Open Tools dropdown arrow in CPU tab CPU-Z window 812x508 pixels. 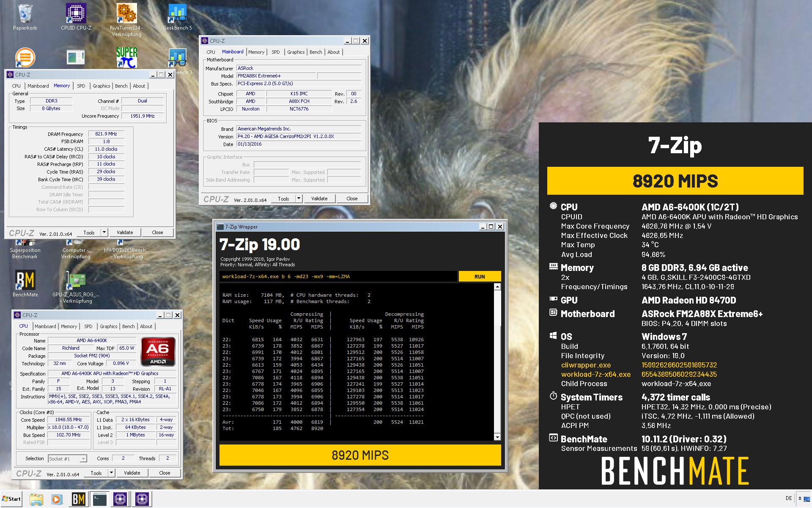(x=111, y=473)
